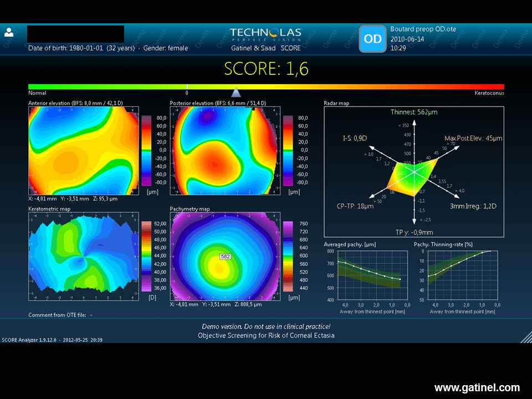Click the radar map polygon center
This screenshot has width=532, height=399.
(415, 172)
